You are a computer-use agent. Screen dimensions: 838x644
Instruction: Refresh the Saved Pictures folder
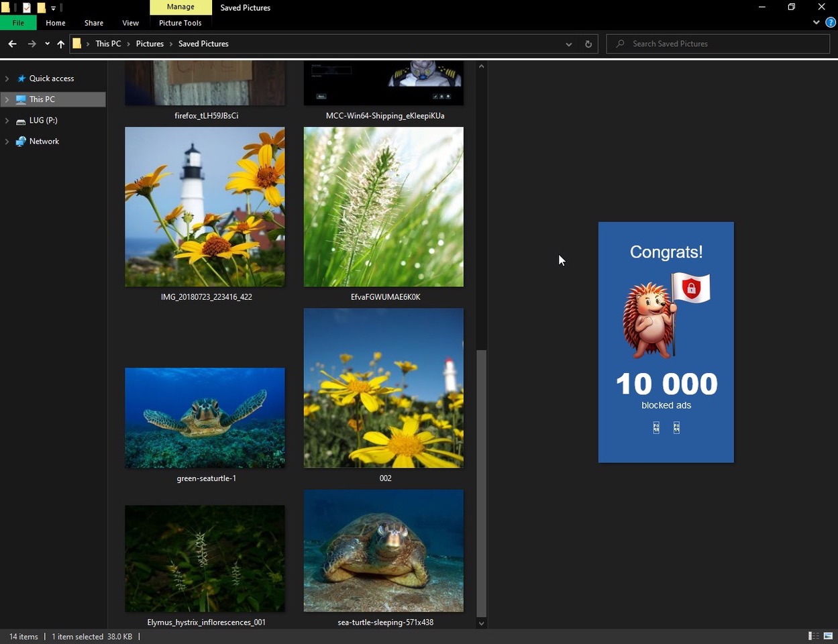[588, 44]
